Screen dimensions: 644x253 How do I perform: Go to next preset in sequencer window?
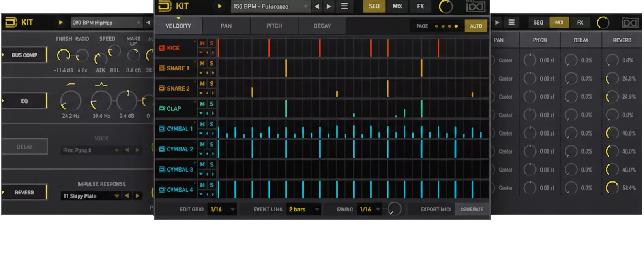[329, 6]
